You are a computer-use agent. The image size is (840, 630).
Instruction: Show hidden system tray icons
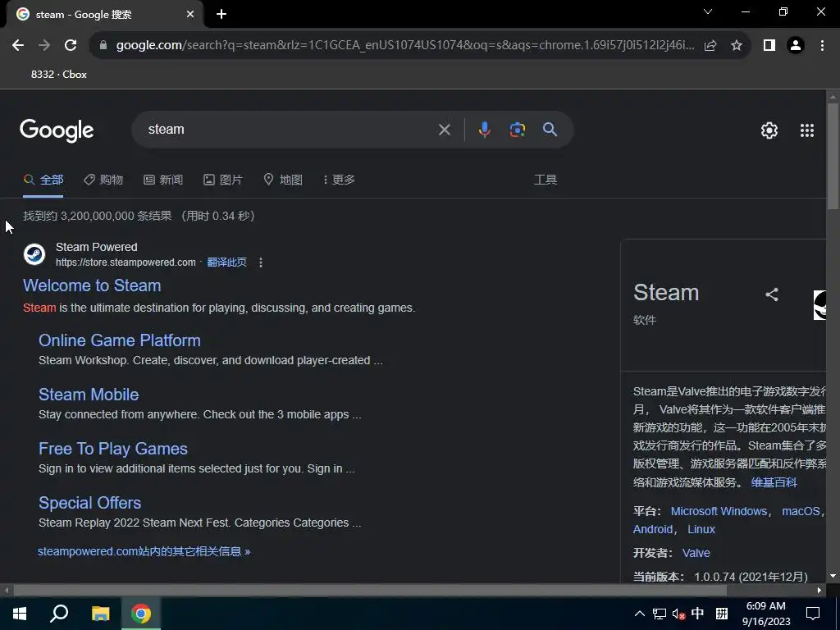[x=640, y=614]
